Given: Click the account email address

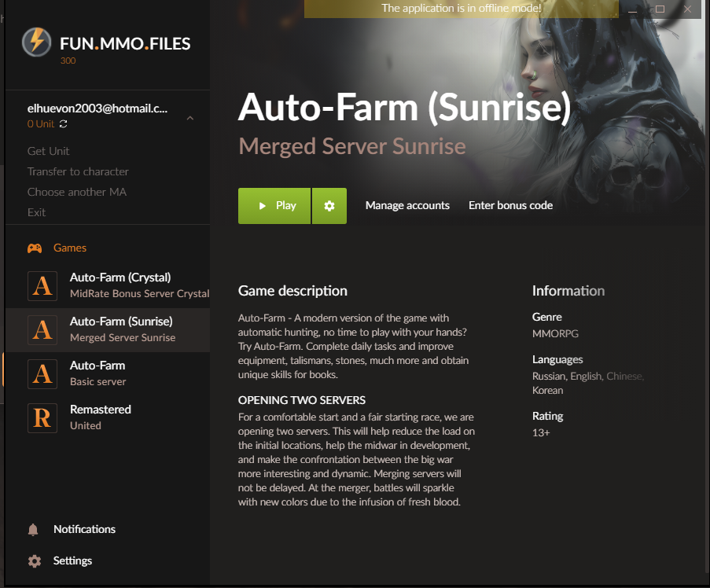Looking at the screenshot, I should click(x=97, y=109).
